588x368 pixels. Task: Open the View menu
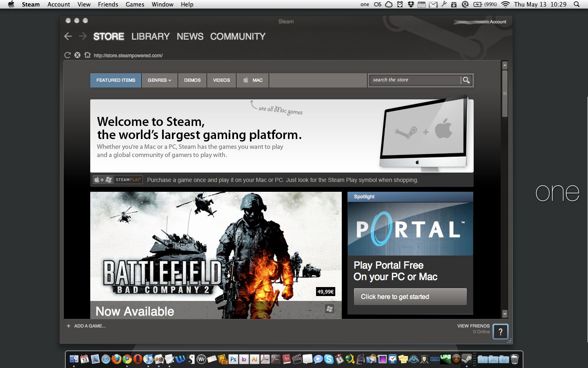click(x=84, y=4)
